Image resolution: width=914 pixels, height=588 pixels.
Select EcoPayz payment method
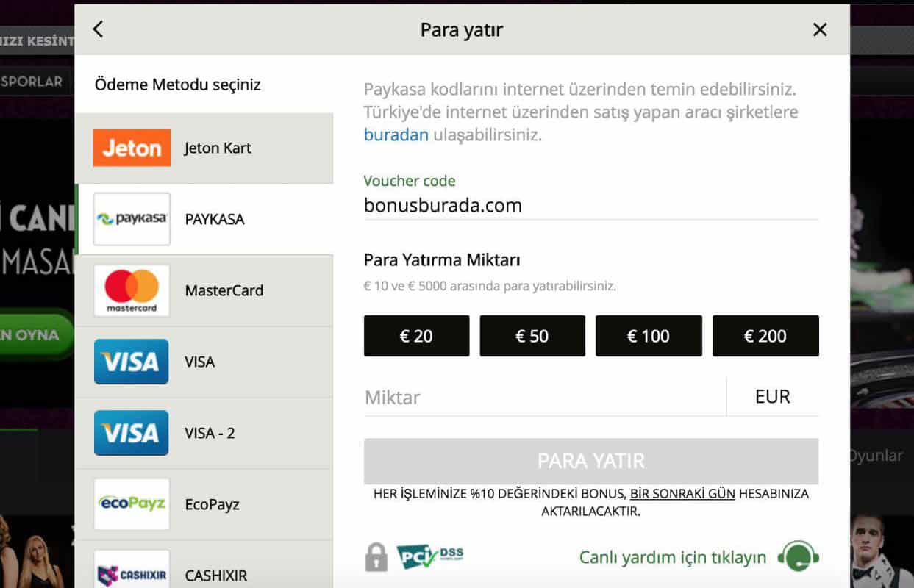(x=204, y=504)
